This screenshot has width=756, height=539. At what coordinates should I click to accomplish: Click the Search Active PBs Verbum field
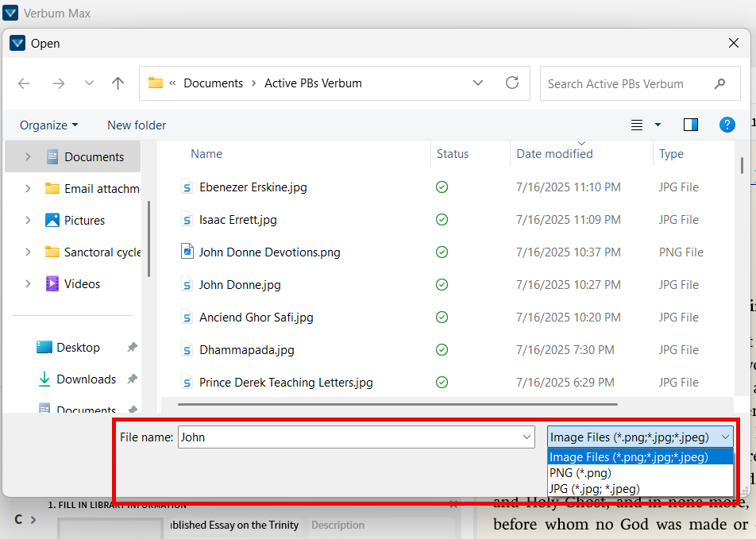pos(640,83)
